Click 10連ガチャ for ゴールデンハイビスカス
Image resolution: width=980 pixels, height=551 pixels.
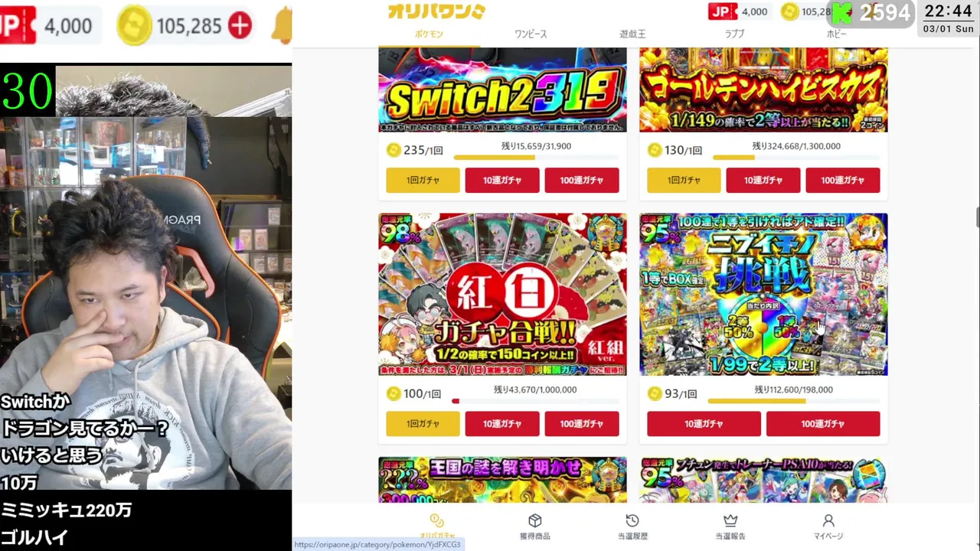coord(763,181)
